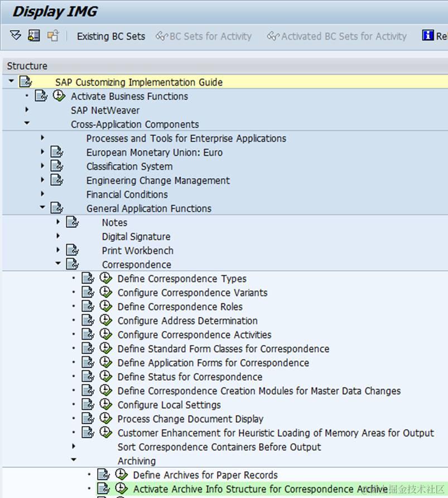Execute Configure Correspondence Activities clock icon

click(x=105, y=334)
